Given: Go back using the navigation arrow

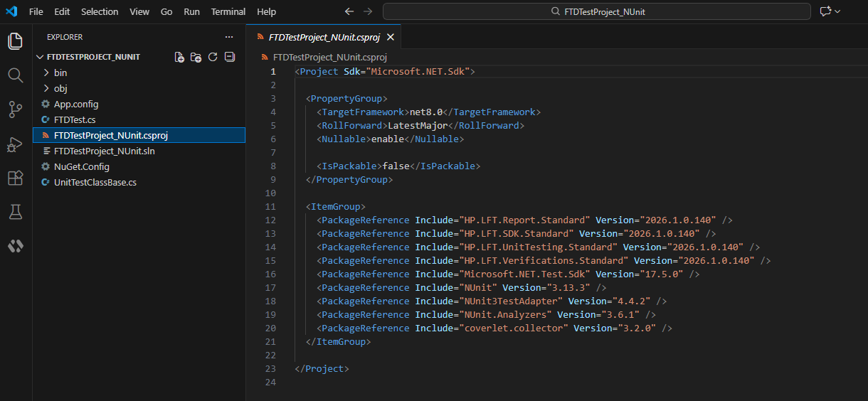Looking at the screenshot, I should coord(349,12).
